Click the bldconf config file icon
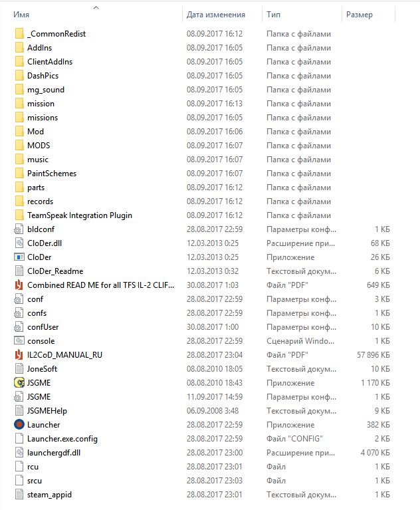The height and width of the screenshot is (510, 420). pyautogui.click(x=19, y=229)
